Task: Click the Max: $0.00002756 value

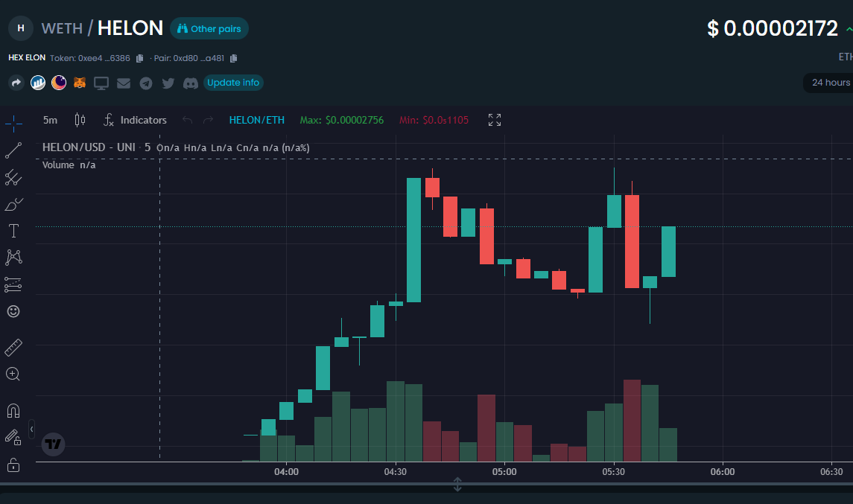Action: 342,120
